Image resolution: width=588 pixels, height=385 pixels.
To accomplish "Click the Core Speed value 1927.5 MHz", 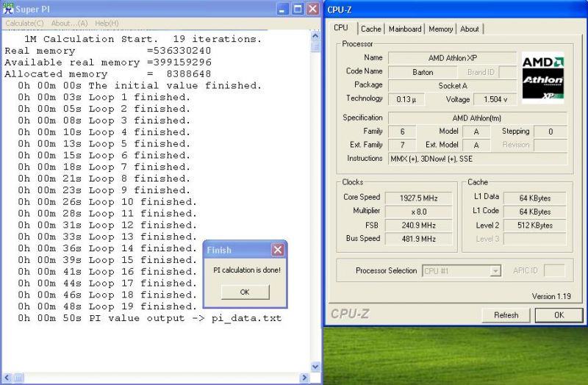I will [x=418, y=198].
